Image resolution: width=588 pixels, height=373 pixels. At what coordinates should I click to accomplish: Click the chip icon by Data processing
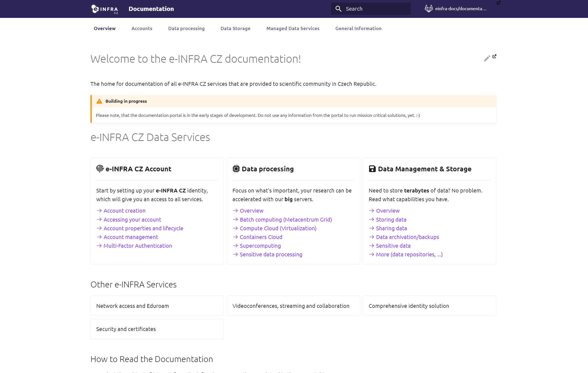coord(236,169)
